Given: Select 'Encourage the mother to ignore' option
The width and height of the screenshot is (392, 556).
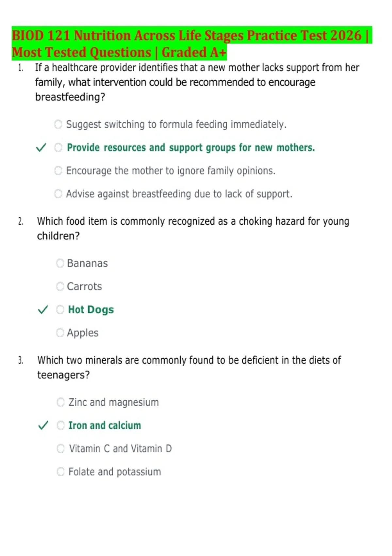Looking at the screenshot, I should click(x=58, y=171).
